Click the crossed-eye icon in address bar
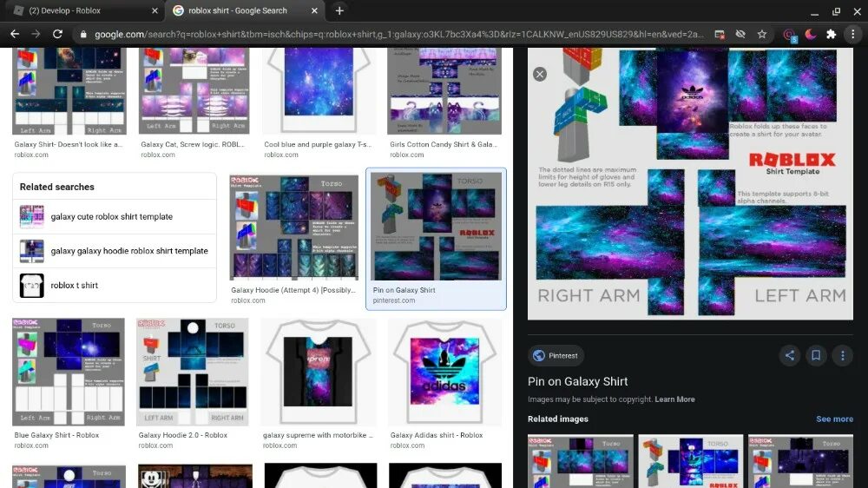This screenshot has width=868, height=488. [x=740, y=35]
